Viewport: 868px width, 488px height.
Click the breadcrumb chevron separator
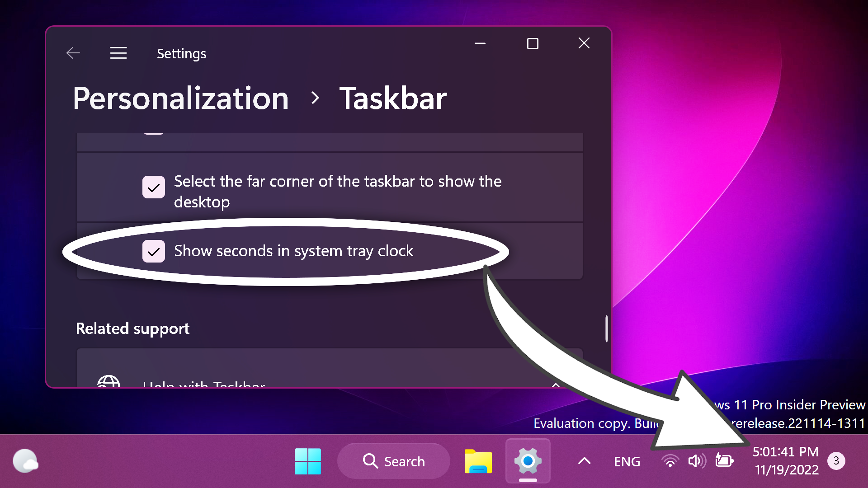315,98
